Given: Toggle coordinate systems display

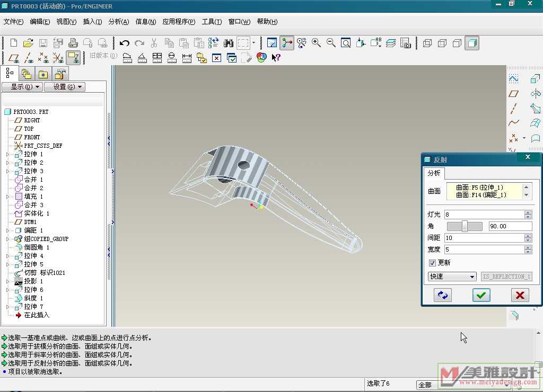Looking at the screenshot, I should (58, 58).
